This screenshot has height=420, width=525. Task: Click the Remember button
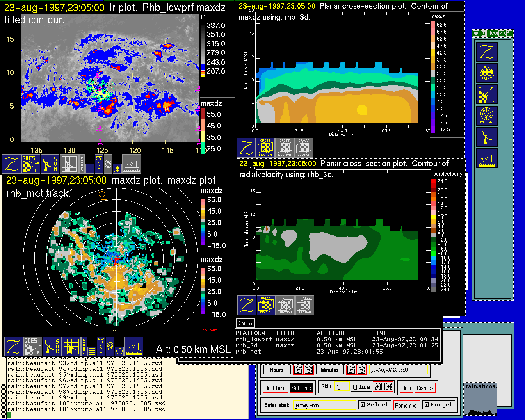pos(406,406)
